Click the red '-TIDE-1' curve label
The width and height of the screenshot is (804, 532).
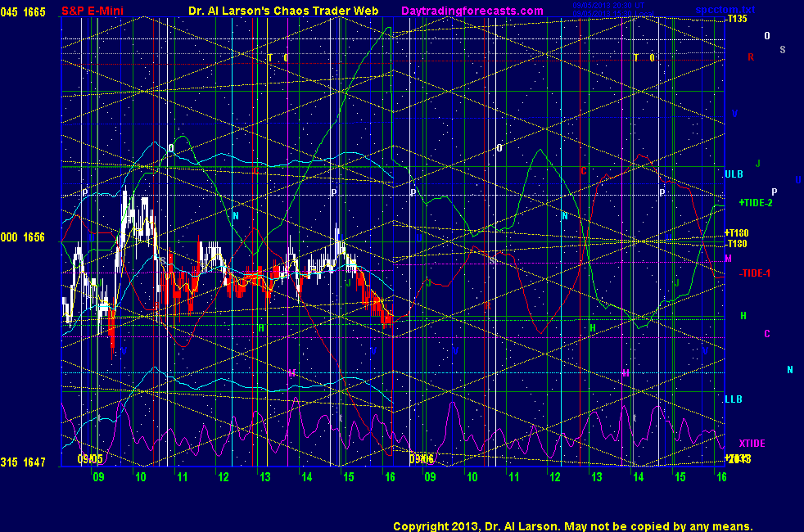point(755,273)
